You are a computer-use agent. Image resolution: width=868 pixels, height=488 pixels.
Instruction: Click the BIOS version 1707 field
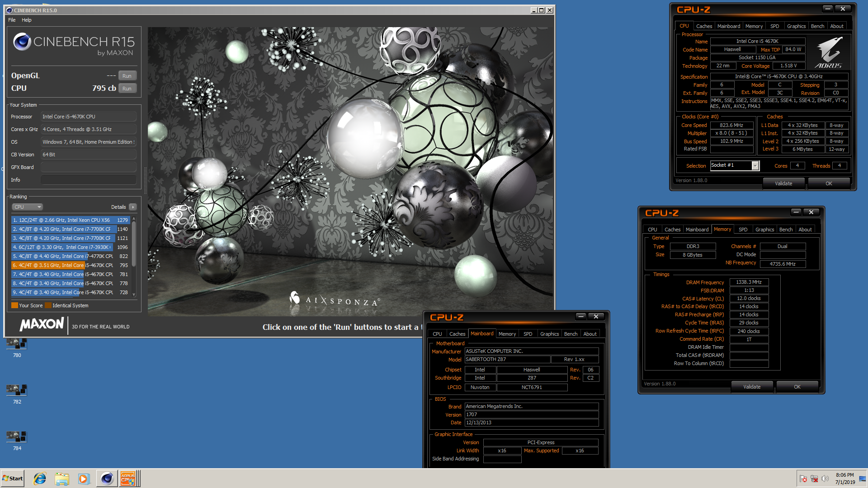click(x=532, y=415)
